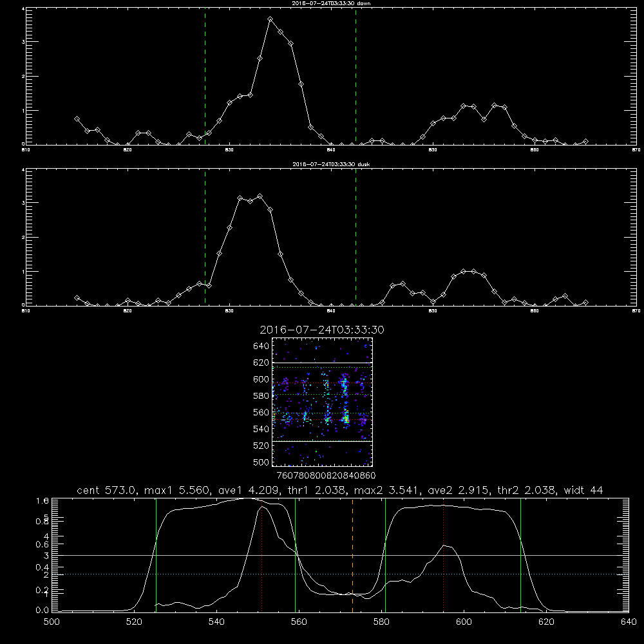Click the dawn plot title with timestamp
This screenshot has width=644, height=644.
331,3
